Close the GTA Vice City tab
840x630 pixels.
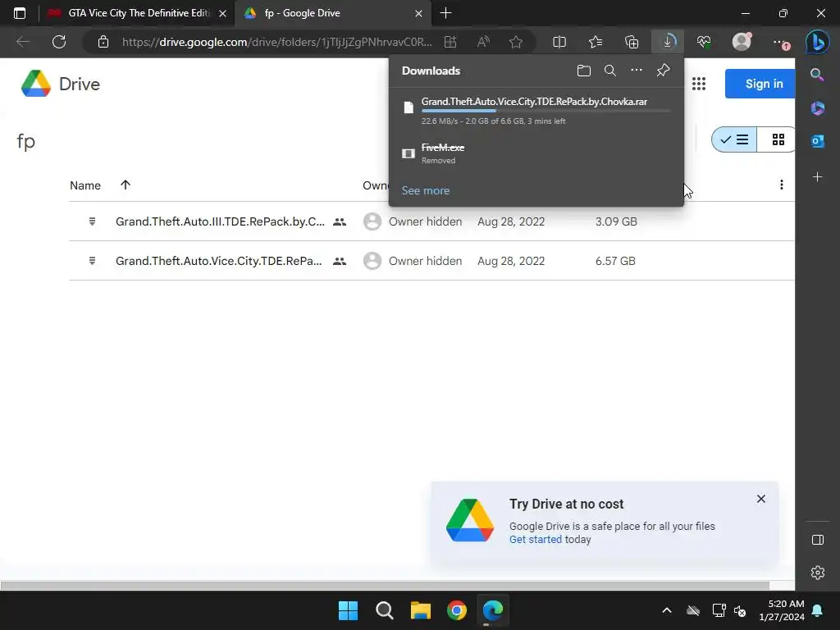click(x=223, y=13)
